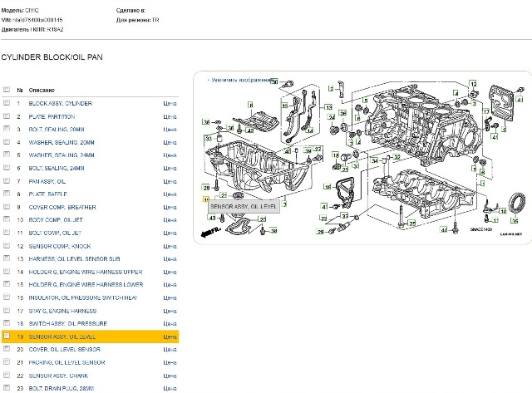The image size is (532, 393).
Task: Click 'Цена' price link for WASHER, SEALING, 20MM
Action: [170, 142]
